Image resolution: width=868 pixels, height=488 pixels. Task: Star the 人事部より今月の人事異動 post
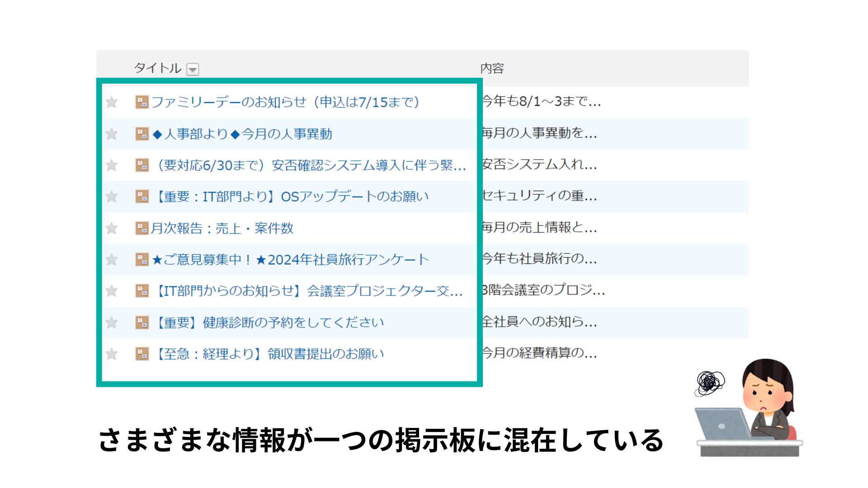point(112,134)
